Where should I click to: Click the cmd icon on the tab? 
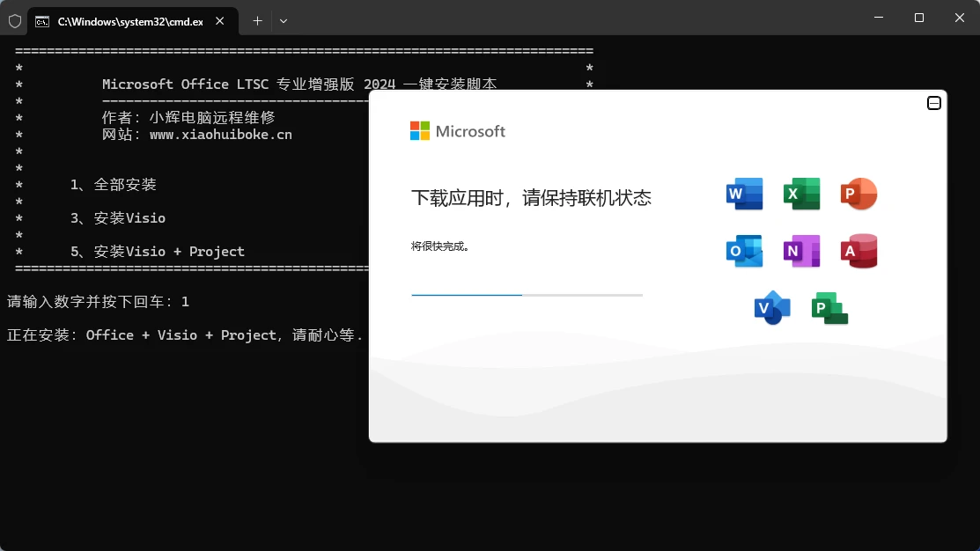(42, 22)
